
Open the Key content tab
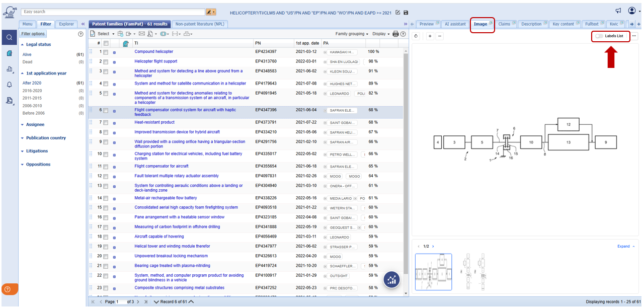(566, 24)
